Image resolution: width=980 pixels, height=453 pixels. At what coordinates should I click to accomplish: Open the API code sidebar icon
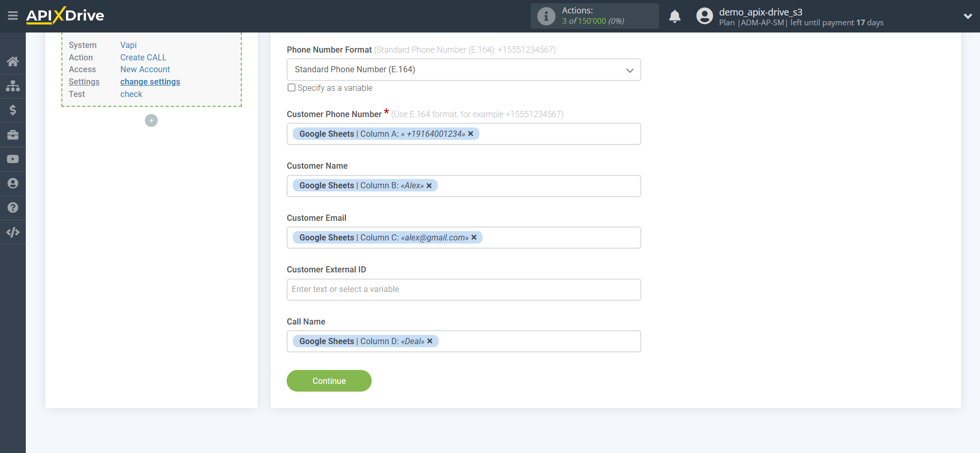tap(13, 232)
